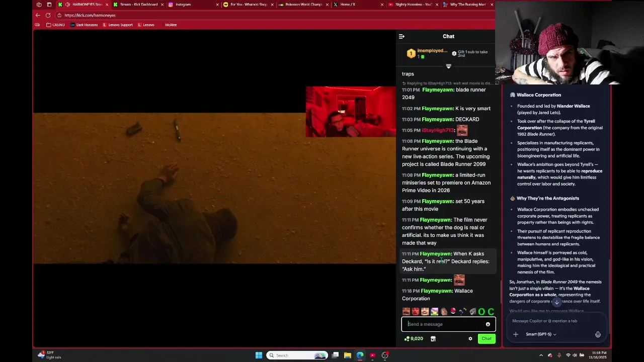
Task: Open emoji picker in chat message box
Action: coord(488,324)
